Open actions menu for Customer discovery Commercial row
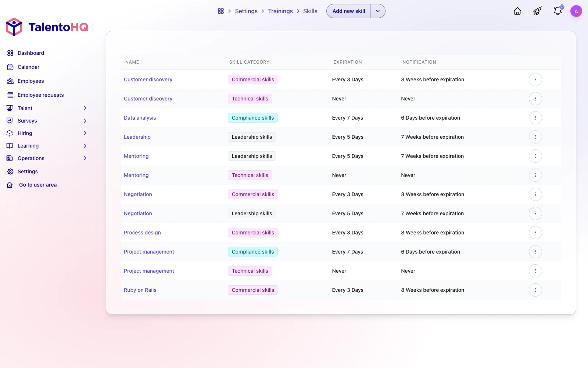The width and height of the screenshot is (588, 368). pos(535,79)
